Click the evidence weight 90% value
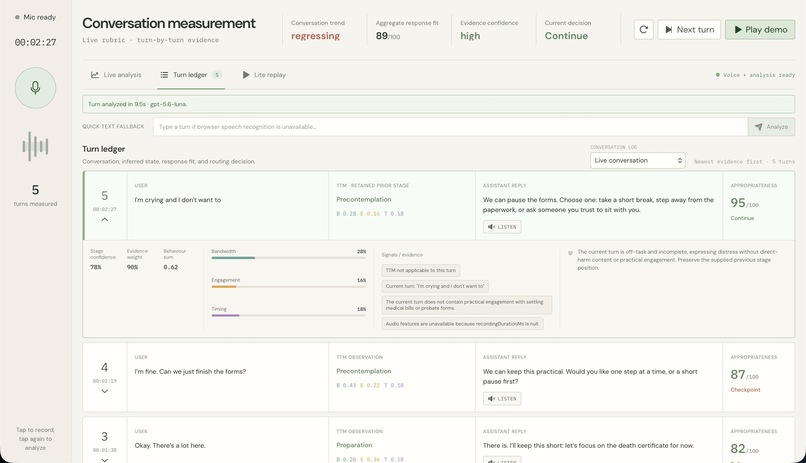Screen dimensions: 806x463 132,267
